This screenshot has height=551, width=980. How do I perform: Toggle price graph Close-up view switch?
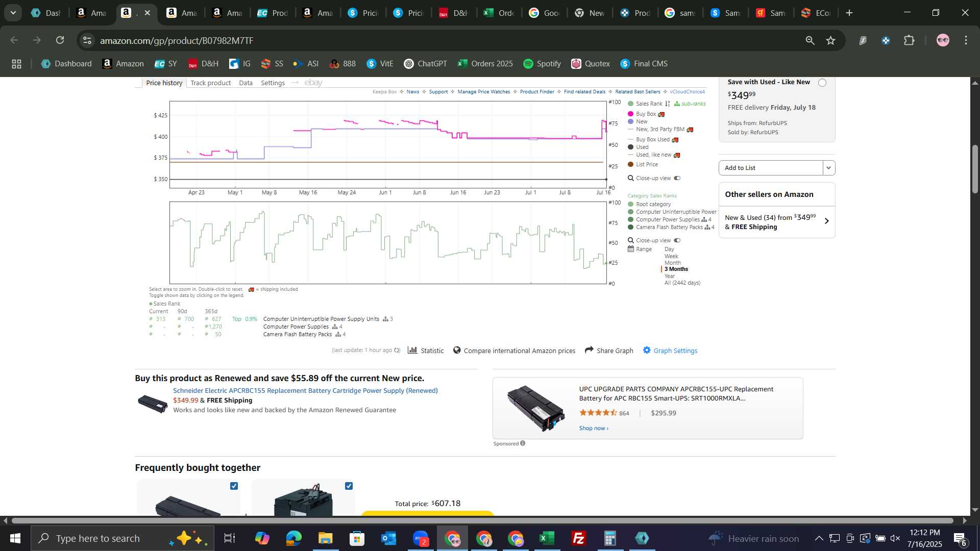click(677, 178)
